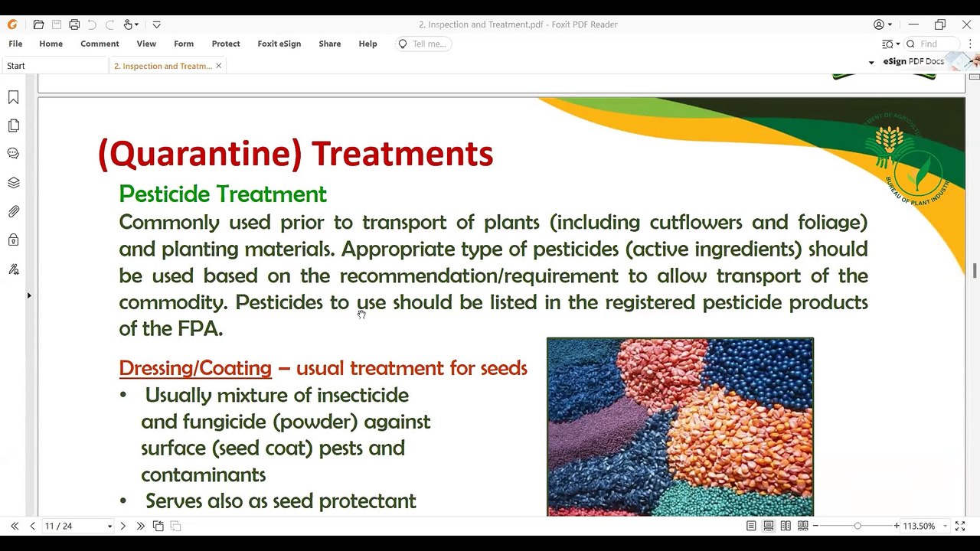This screenshot has height=551, width=980.
Task: Zoom in with the plus button
Action: click(897, 526)
